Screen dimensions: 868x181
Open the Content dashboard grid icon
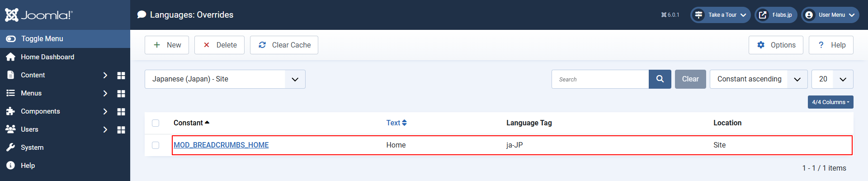(121, 76)
